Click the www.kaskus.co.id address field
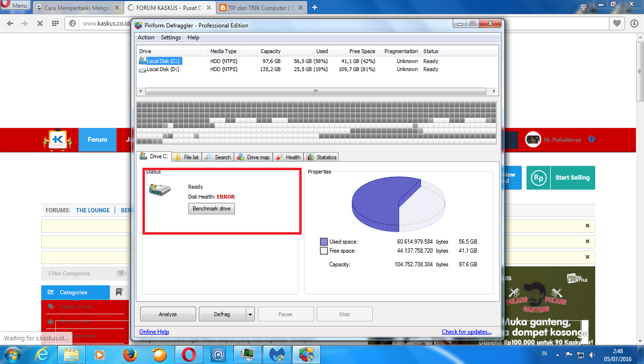This screenshot has height=364, width=644. pyautogui.click(x=106, y=23)
